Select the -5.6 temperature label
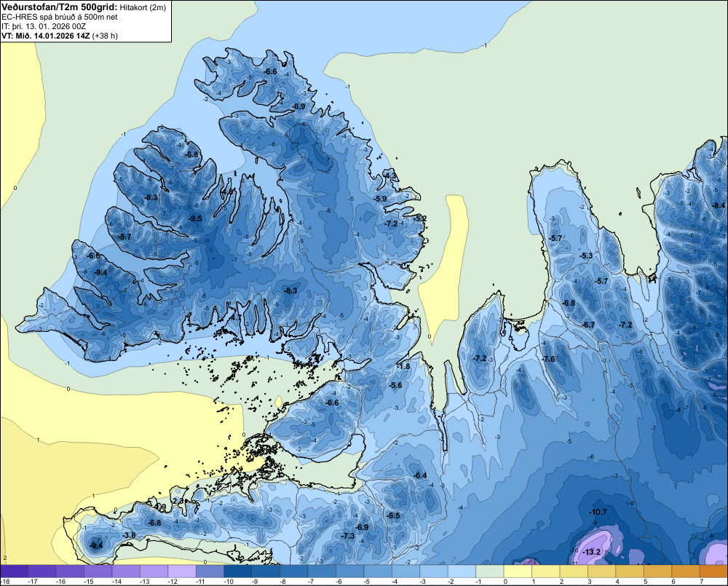The width and height of the screenshot is (728, 586). pyautogui.click(x=395, y=385)
